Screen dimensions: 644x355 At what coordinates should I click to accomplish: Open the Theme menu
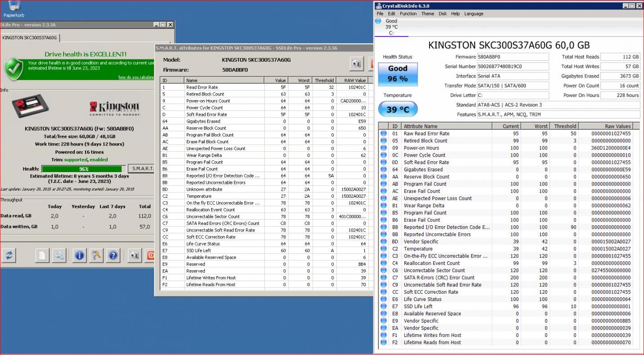pyautogui.click(x=428, y=14)
